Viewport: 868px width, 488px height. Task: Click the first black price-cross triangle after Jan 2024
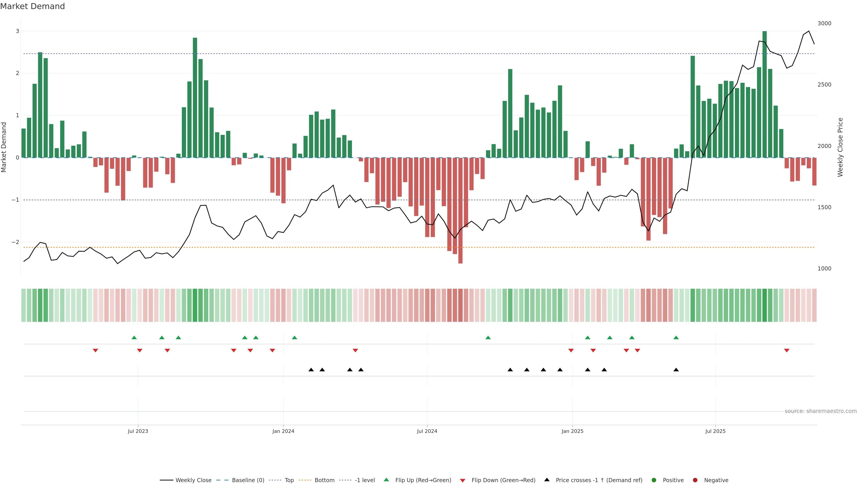[x=311, y=370]
